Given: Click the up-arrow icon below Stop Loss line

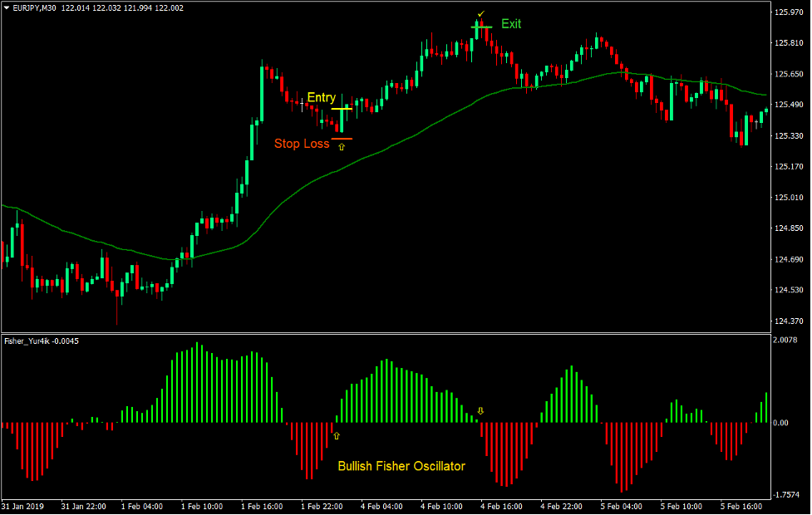Looking at the screenshot, I should coord(340,145).
